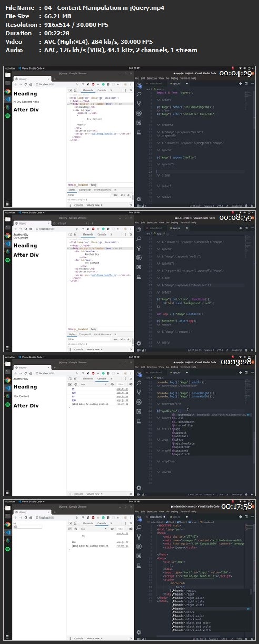Image resolution: width=259 pixels, height=644 pixels.
Task: Click clear console icon in 00:13:28 frame
Action: (76, 384)
